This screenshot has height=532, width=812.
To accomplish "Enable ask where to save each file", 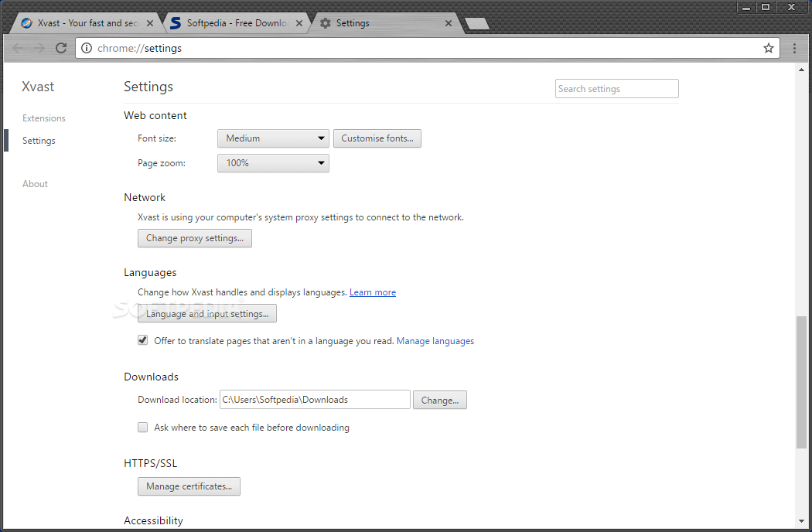I will 142,428.
